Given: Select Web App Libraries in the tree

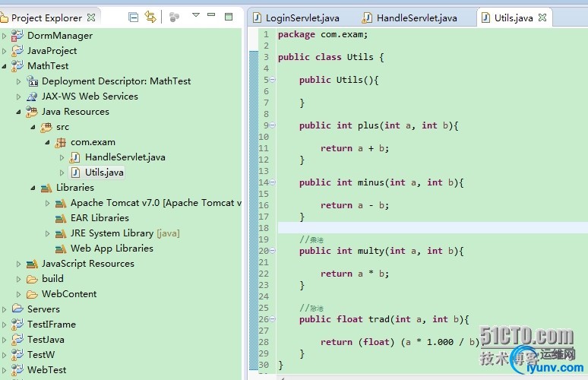Looking at the screenshot, I should [112, 249].
